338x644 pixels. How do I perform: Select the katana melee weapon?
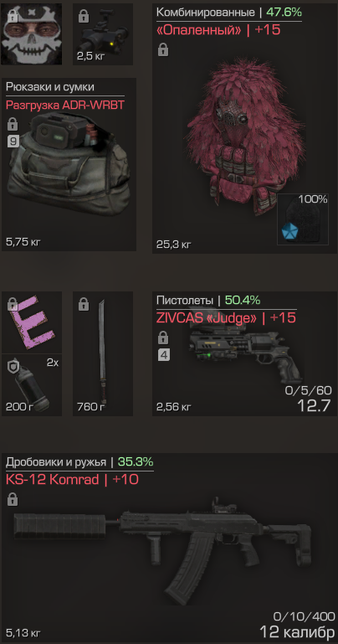[x=103, y=353]
